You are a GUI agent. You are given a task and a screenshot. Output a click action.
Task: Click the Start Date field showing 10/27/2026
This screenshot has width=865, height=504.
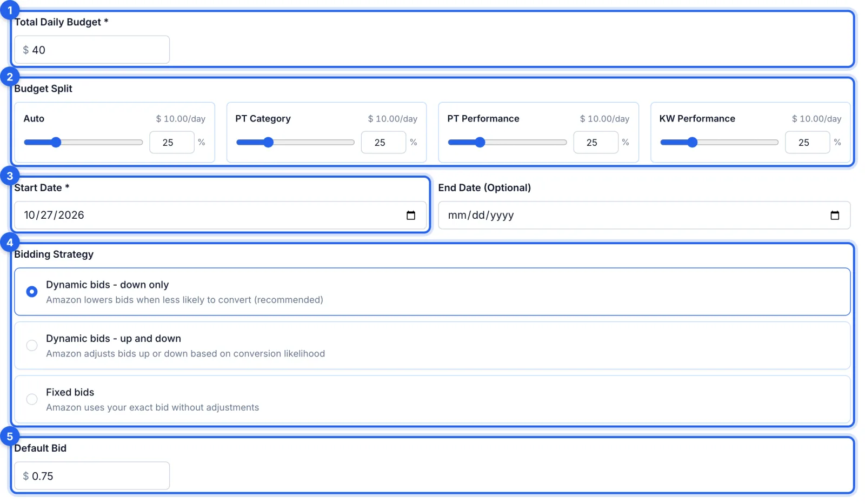(x=221, y=215)
